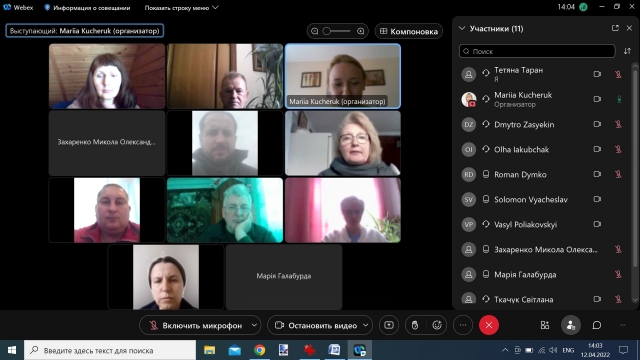Open the more options ellipsis button
This screenshot has height=360, width=640.
pyautogui.click(x=463, y=325)
